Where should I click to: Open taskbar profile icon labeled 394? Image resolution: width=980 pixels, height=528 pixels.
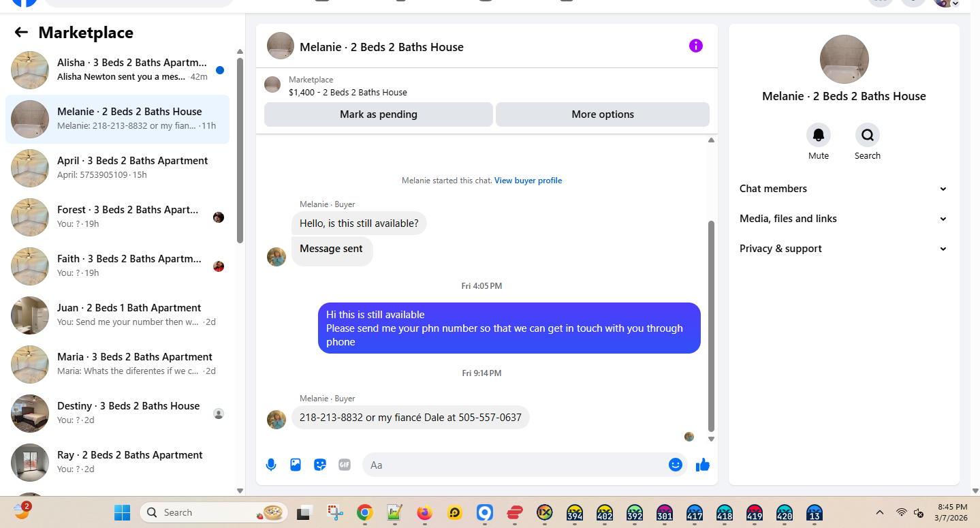coord(575,512)
